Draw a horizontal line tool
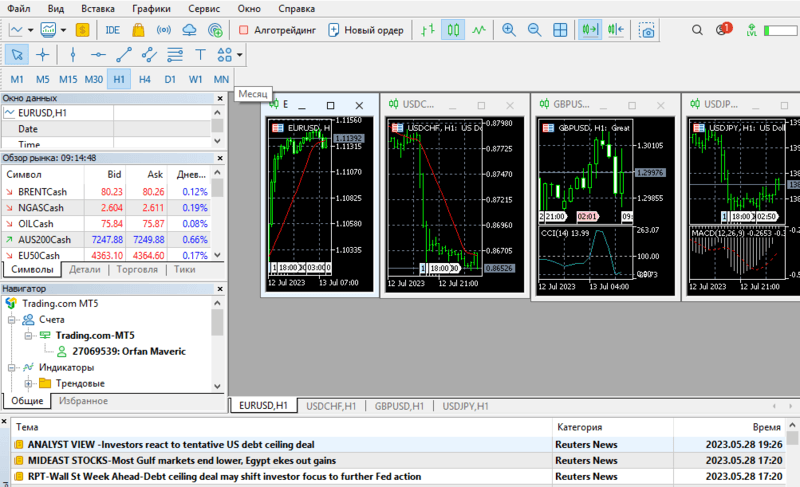 [x=98, y=55]
